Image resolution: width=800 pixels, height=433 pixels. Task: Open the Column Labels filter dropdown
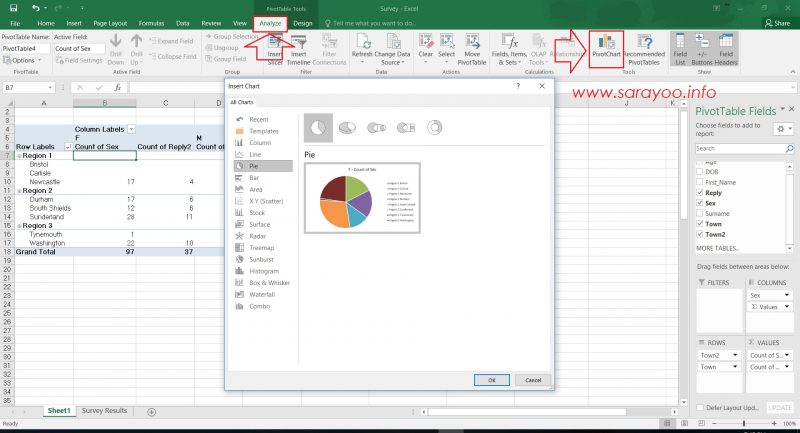coord(131,130)
